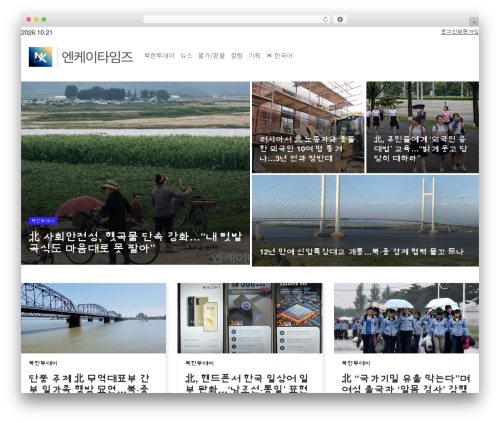The width and height of the screenshot is (500, 423).
Task: Click the browser reload icon in the address bar
Action: tap(325, 19)
